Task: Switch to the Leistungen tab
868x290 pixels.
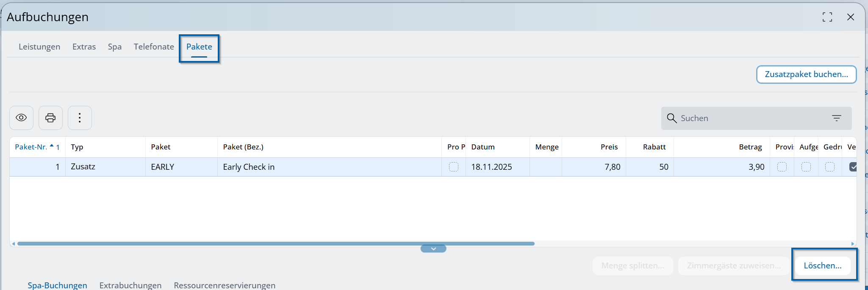Action: click(x=39, y=47)
